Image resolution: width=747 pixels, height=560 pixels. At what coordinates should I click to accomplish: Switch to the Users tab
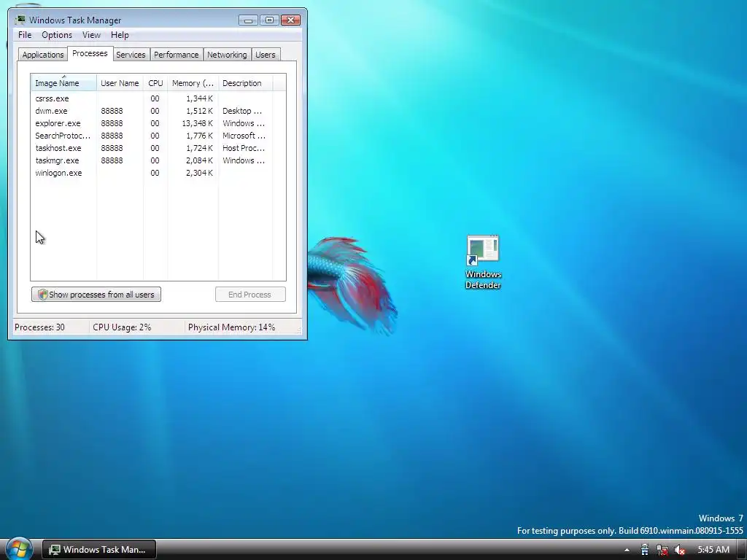coord(266,55)
